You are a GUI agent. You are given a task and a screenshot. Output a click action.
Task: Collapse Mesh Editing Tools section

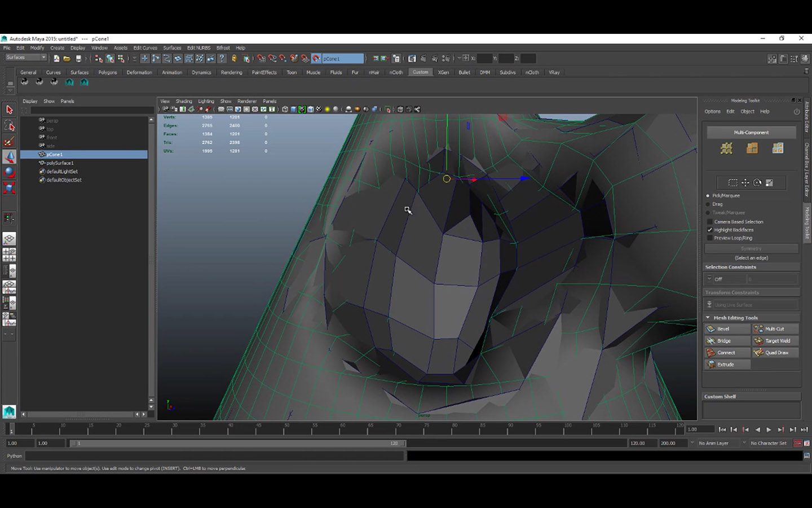(708, 318)
